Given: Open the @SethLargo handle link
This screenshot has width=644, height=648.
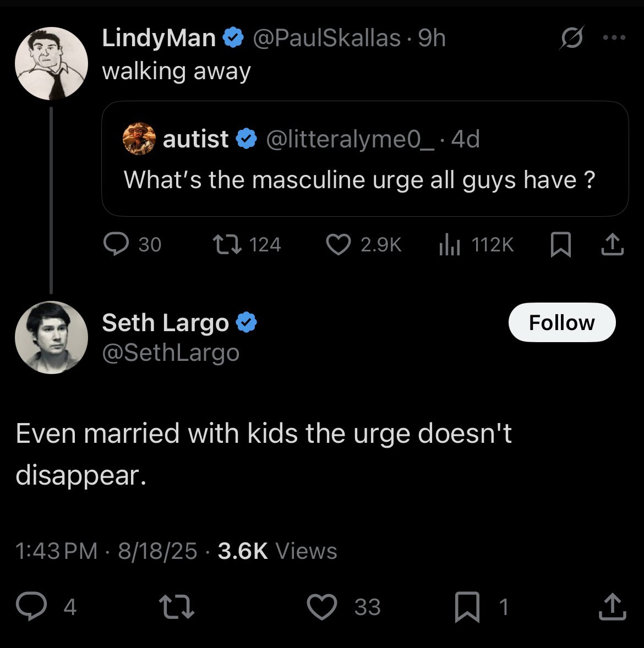Looking at the screenshot, I should 171,353.
